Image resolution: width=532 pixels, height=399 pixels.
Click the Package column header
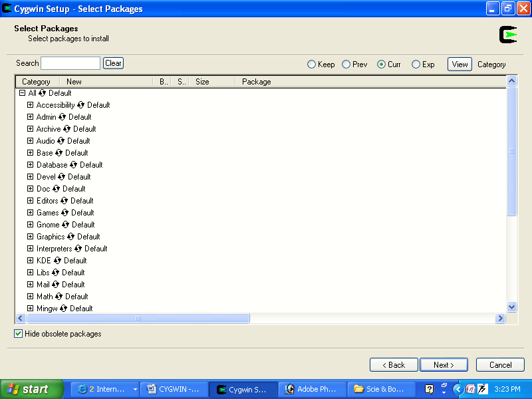pyautogui.click(x=371, y=82)
